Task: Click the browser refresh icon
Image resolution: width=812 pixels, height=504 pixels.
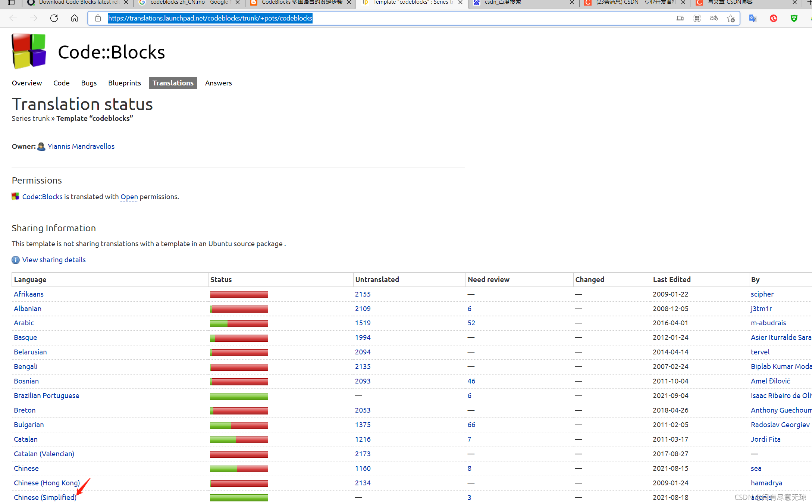Action: point(54,18)
